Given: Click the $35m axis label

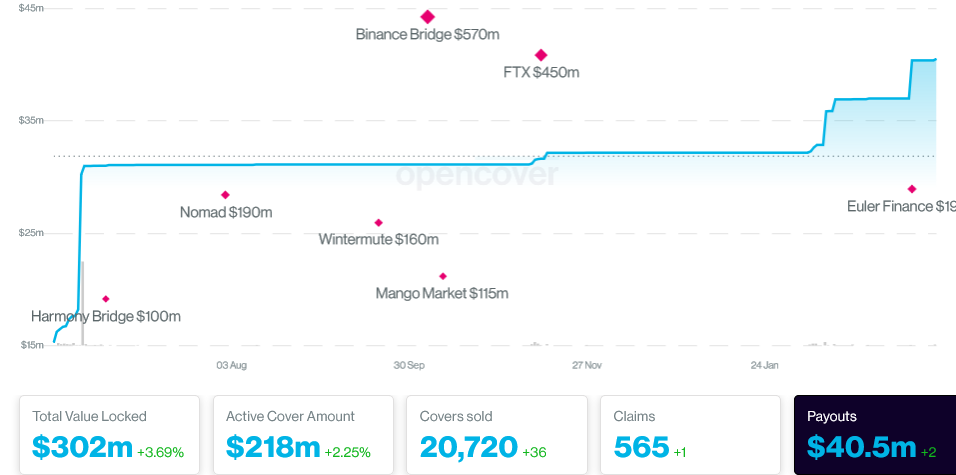Looking at the screenshot, I should click(31, 120).
